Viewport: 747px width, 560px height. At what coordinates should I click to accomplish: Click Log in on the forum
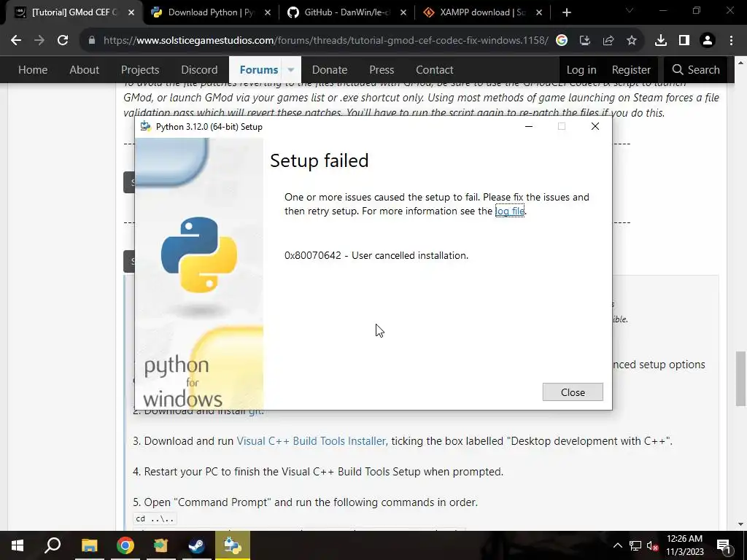coord(581,69)
